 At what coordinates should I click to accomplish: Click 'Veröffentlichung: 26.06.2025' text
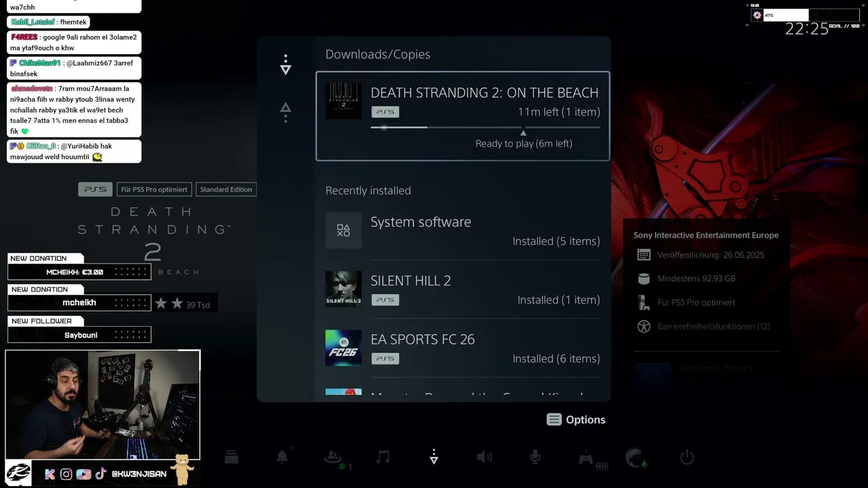[x=711, y=255]
